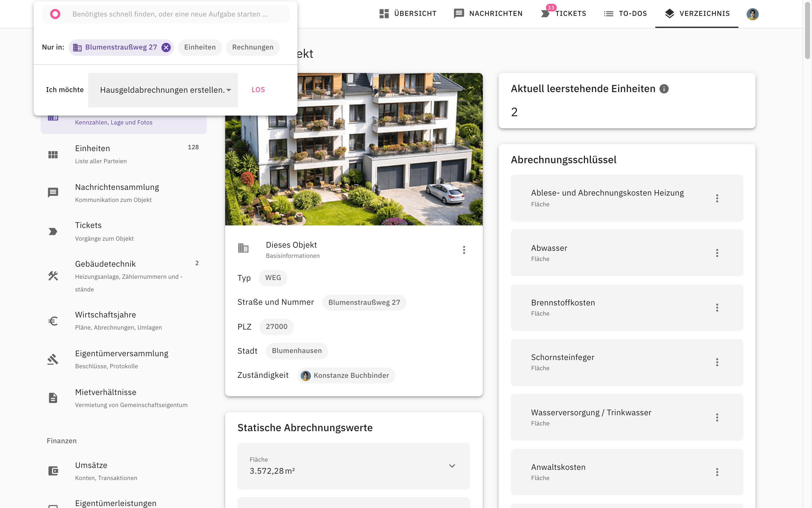This screenshot has height=508, width=812.
Task: Open Nachrichtensammlung in the sidebar
Action: (x=123, y=193)
